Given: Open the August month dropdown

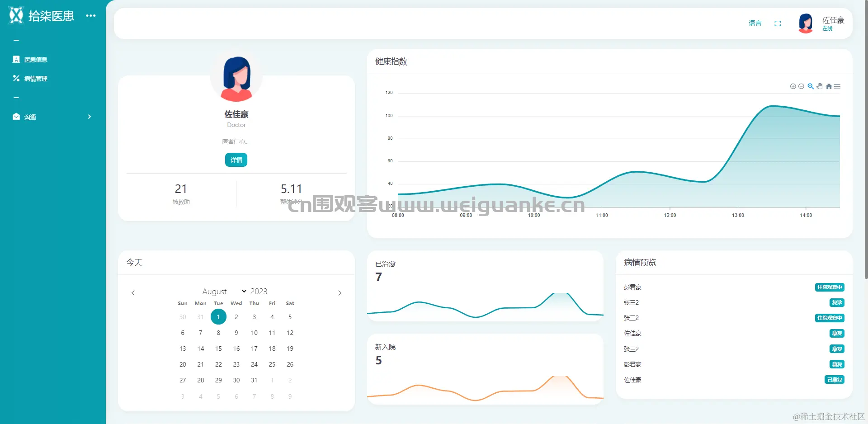Looking at the screenshot, I should (x=224, y=292).
